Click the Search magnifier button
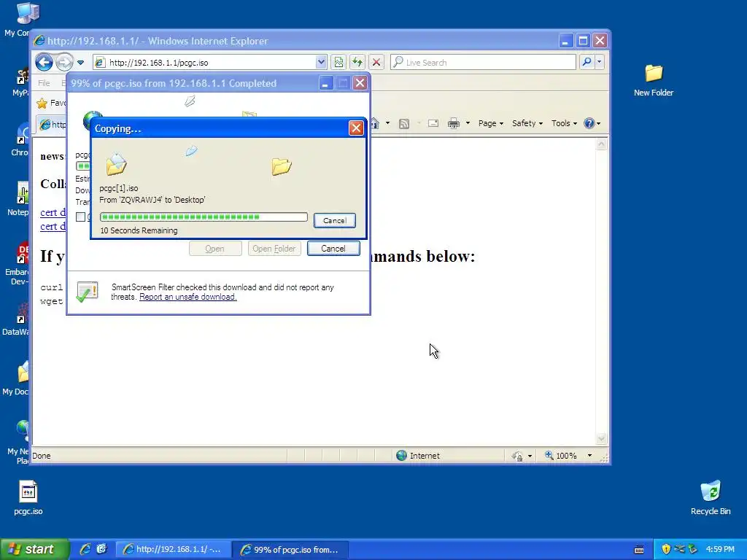This screenshot has width=747, height=560. [x=587, y=62]
